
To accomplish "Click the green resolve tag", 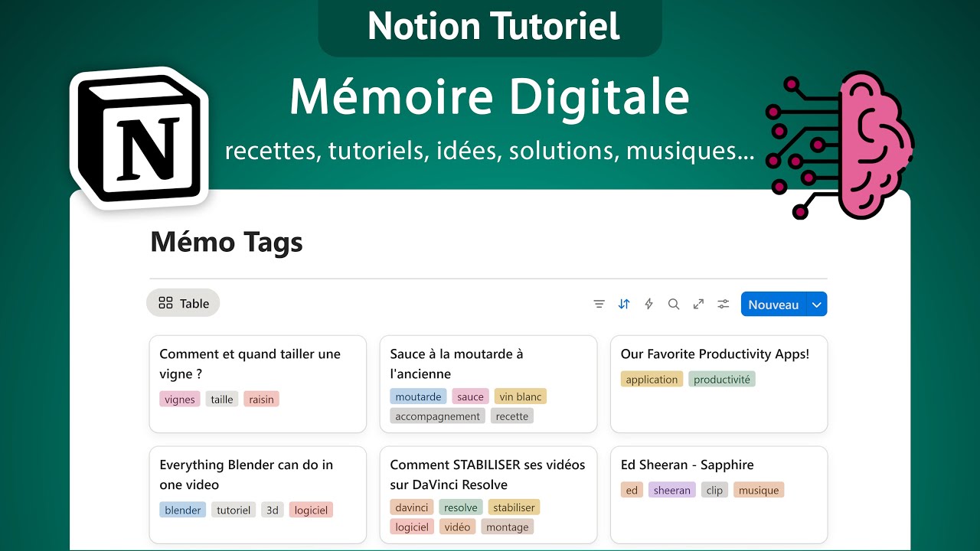I will click(461, 507).
